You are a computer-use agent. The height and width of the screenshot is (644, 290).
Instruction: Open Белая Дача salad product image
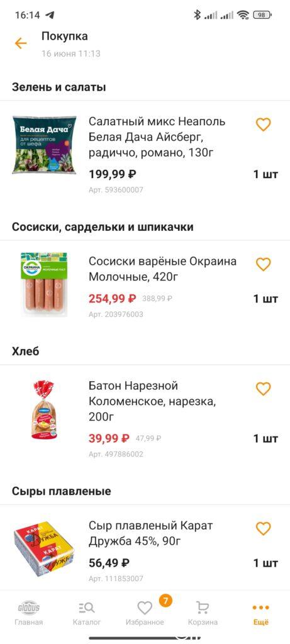(x=45, y=145)
